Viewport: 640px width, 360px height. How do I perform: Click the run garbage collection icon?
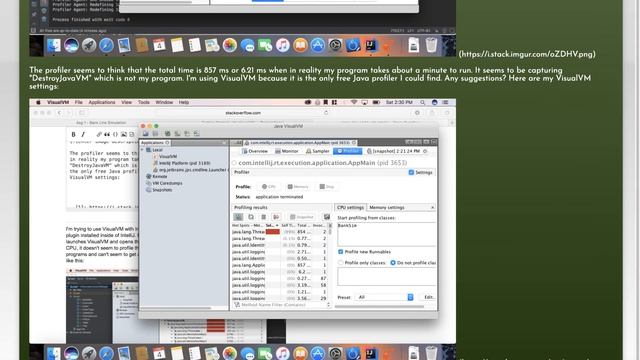264,217
